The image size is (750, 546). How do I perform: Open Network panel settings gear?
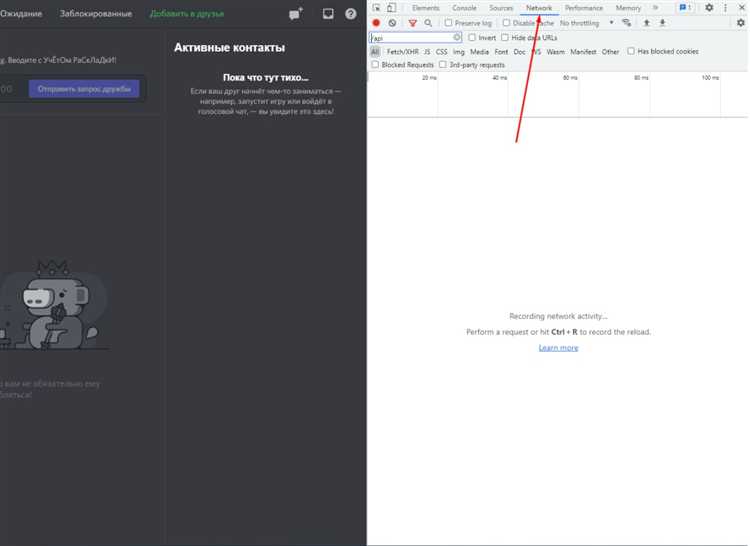740,22
